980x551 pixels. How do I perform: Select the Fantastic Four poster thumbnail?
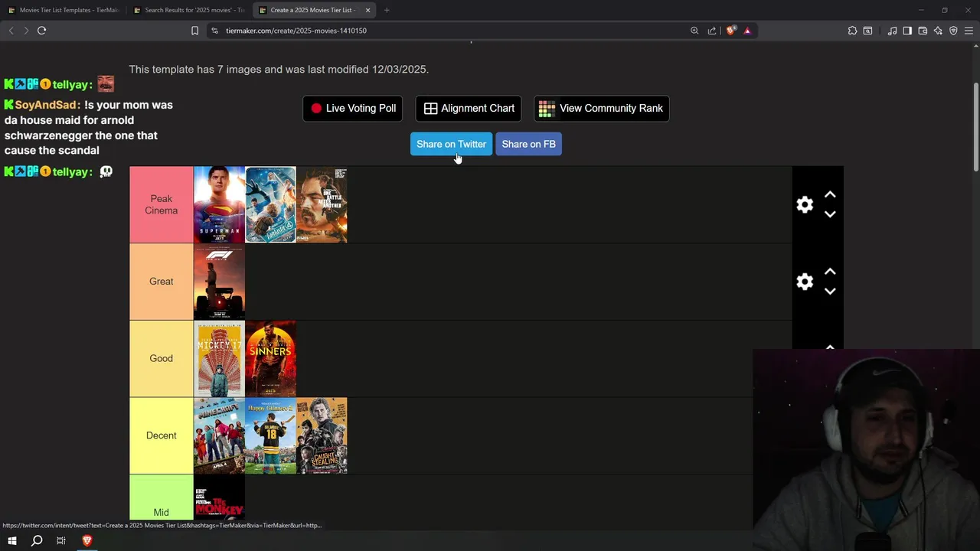(270, 204)
